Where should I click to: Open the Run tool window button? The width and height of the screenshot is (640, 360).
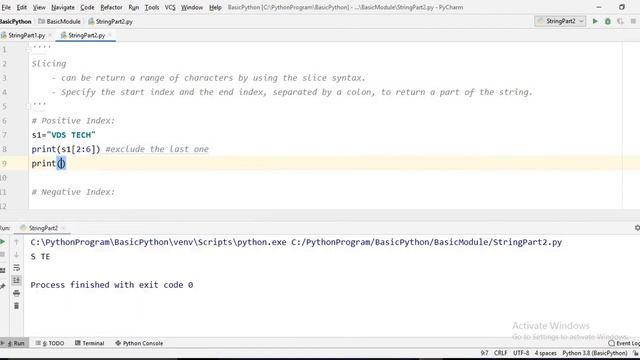pos(14,343)
